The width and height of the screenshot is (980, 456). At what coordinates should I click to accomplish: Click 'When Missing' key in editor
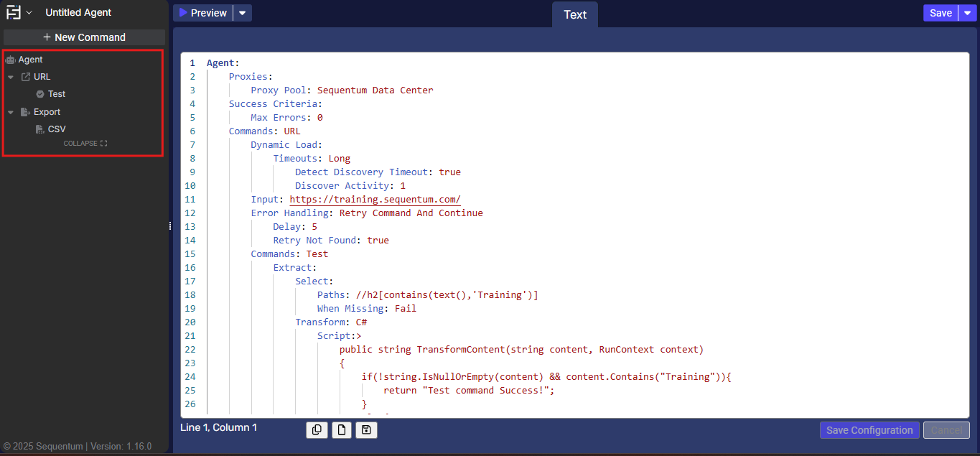(x=350, y=309)
